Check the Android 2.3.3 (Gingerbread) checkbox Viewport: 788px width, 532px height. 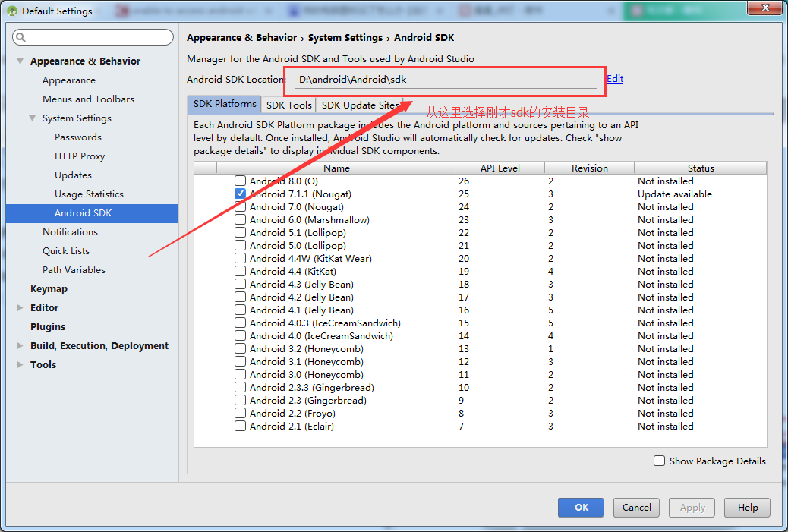(240, 387)
